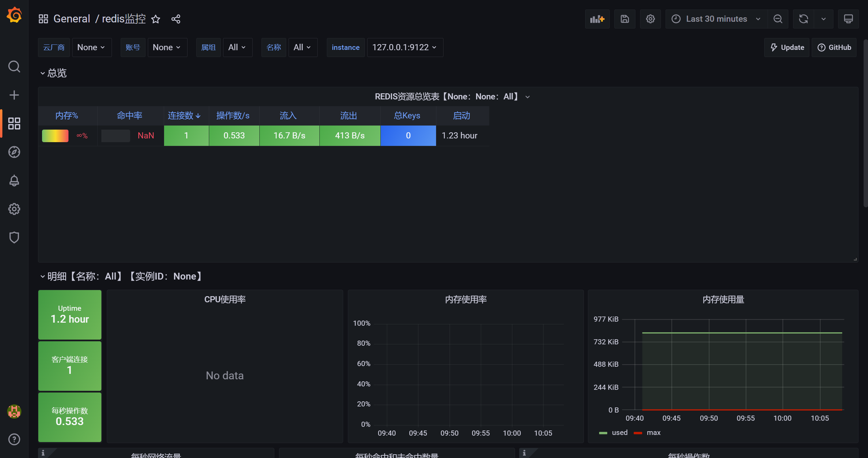Open the search dashboards icon in sidebar
Viewport: 868px width, 458px height.
pos(14,66)
